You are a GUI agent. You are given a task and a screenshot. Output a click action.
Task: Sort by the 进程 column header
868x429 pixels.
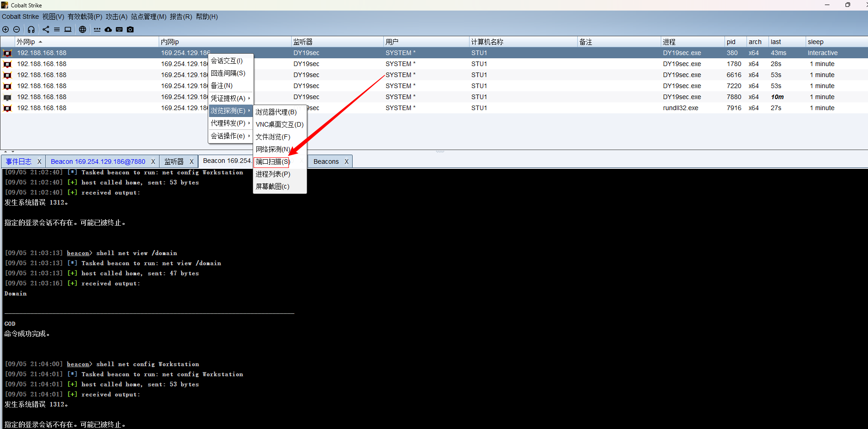tap(692, 42)
